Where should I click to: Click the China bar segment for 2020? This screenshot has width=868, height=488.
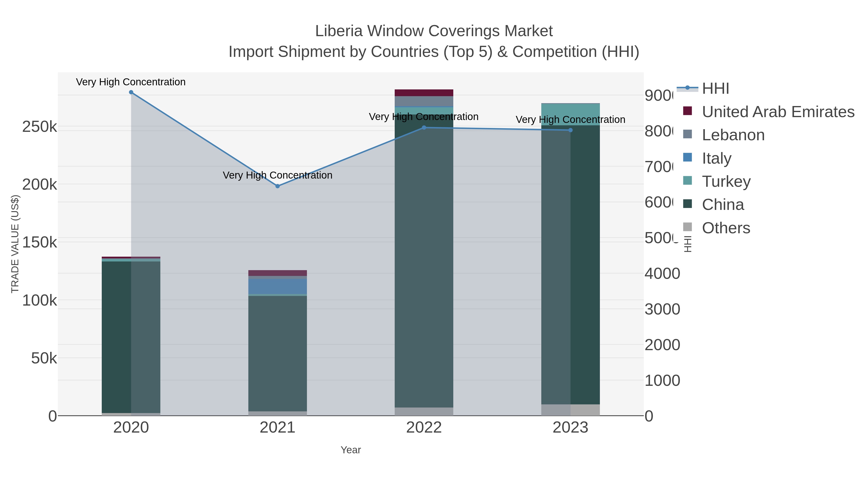[x=131, y=337]
